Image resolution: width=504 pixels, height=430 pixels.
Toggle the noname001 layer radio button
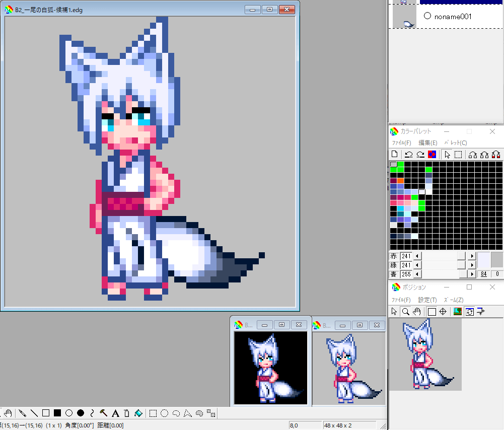pos(427,16)
